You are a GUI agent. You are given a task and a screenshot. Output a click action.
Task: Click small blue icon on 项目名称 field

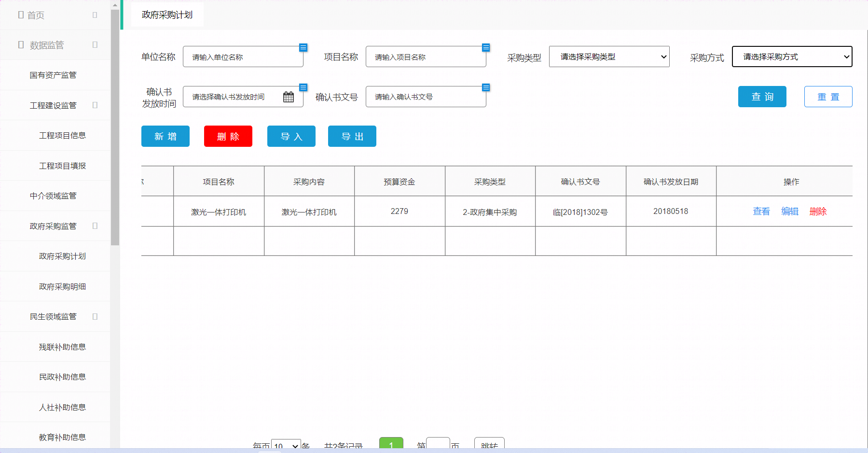(486, 47)
